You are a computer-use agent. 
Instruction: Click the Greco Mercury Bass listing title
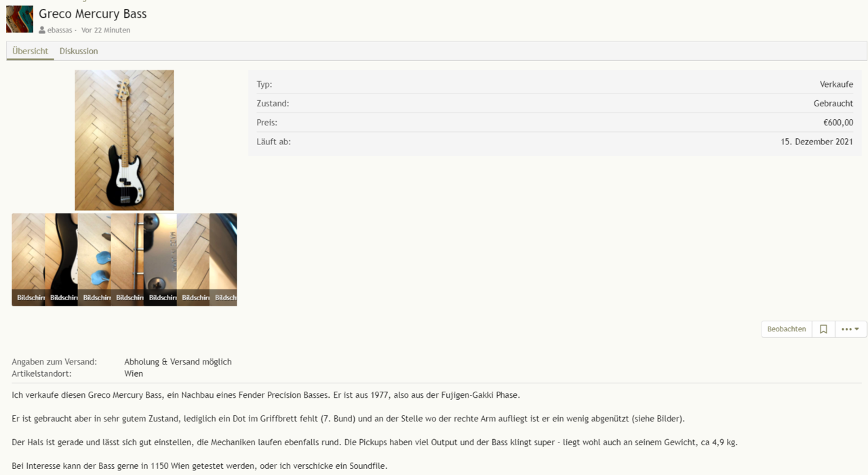pyautogui.click(x=92, y=14)
